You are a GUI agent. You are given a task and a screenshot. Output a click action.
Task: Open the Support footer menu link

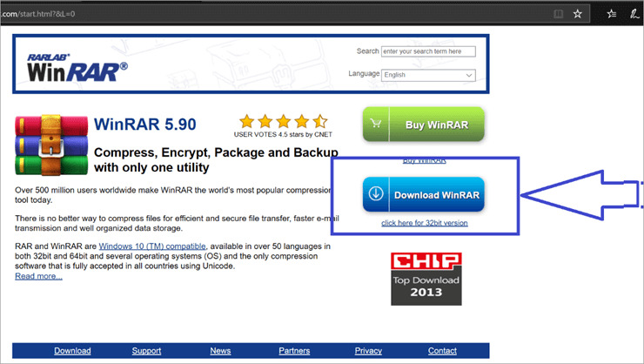click(x=146, y=350)
